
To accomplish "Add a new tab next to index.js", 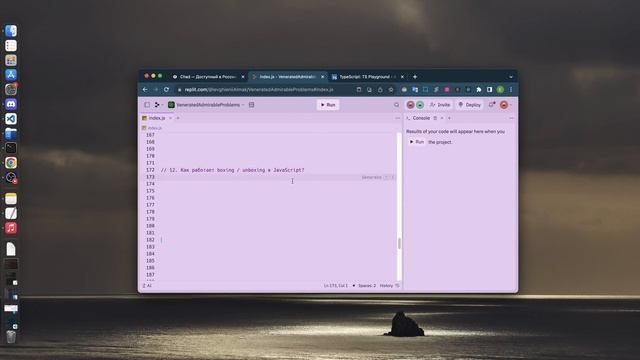I will 178,118.
